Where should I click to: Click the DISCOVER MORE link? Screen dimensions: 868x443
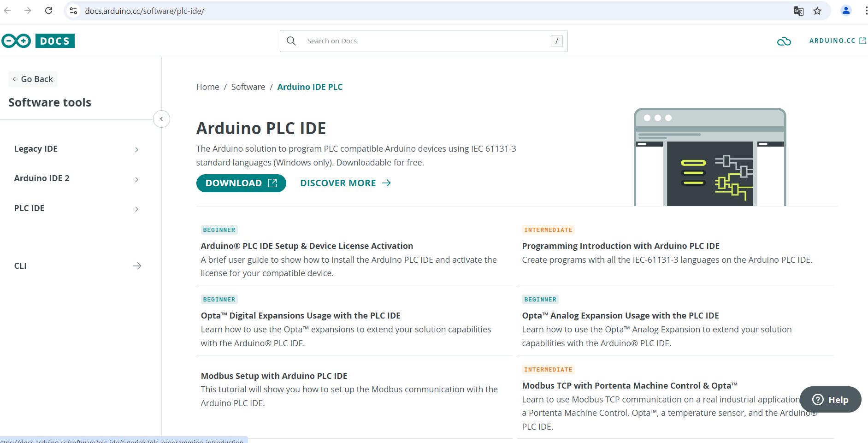tap(345, 183)
